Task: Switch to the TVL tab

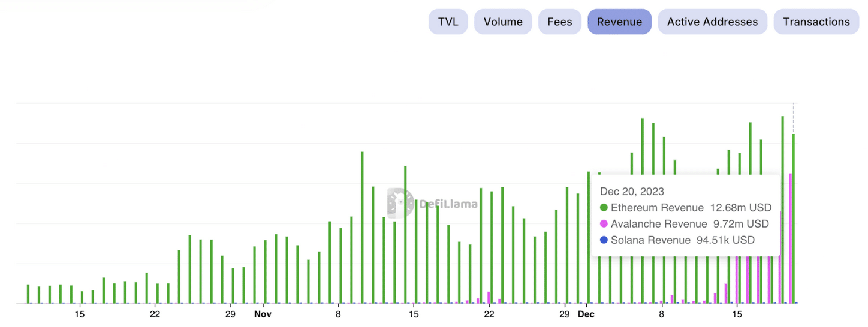Action: coord(448,22)
